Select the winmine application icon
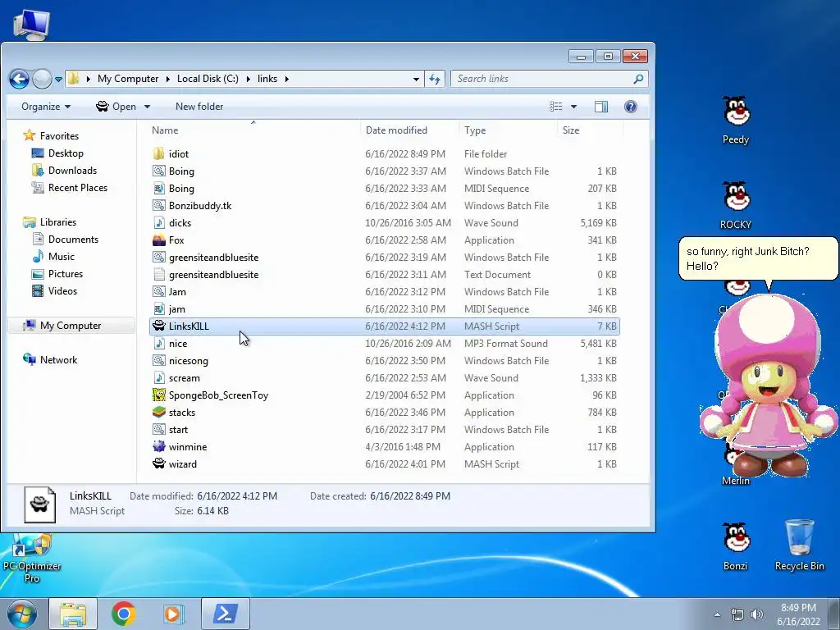The image size is (840, 630). [158, 446]
